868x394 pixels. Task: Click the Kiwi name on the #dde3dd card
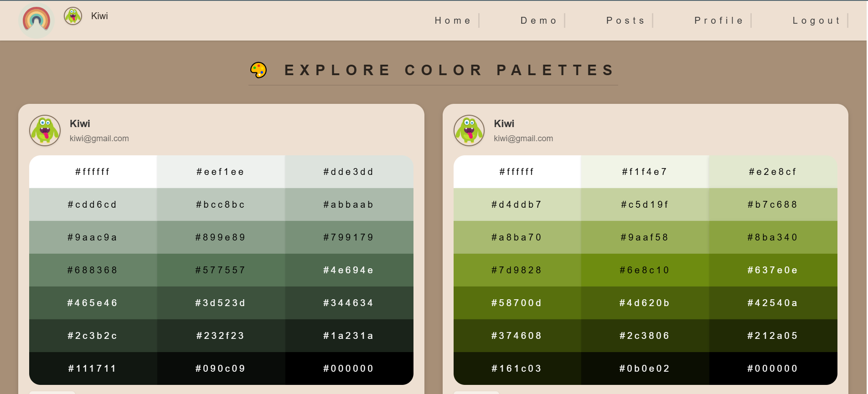click(80, 123)
